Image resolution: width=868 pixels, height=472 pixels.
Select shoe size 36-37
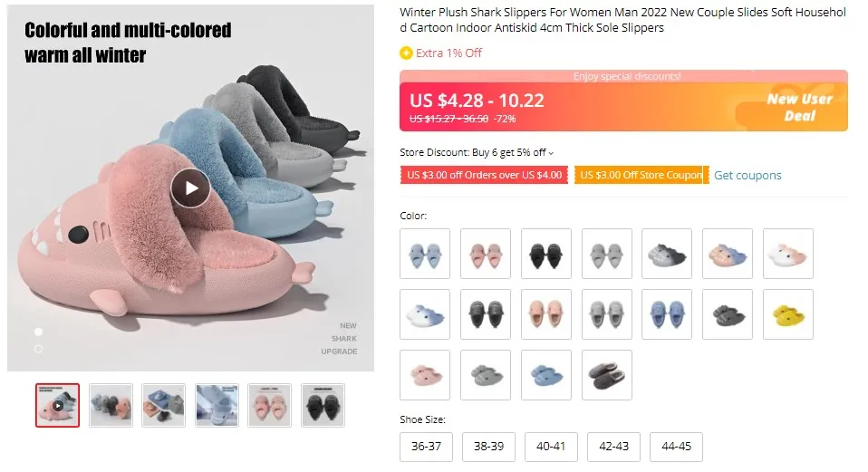[x=426, y=447]
